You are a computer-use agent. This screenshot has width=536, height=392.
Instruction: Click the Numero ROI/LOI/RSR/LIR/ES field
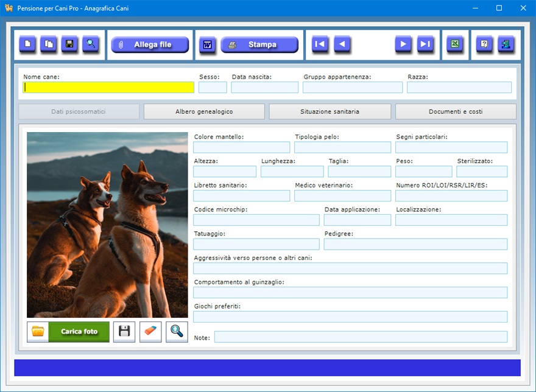point(451,196)
